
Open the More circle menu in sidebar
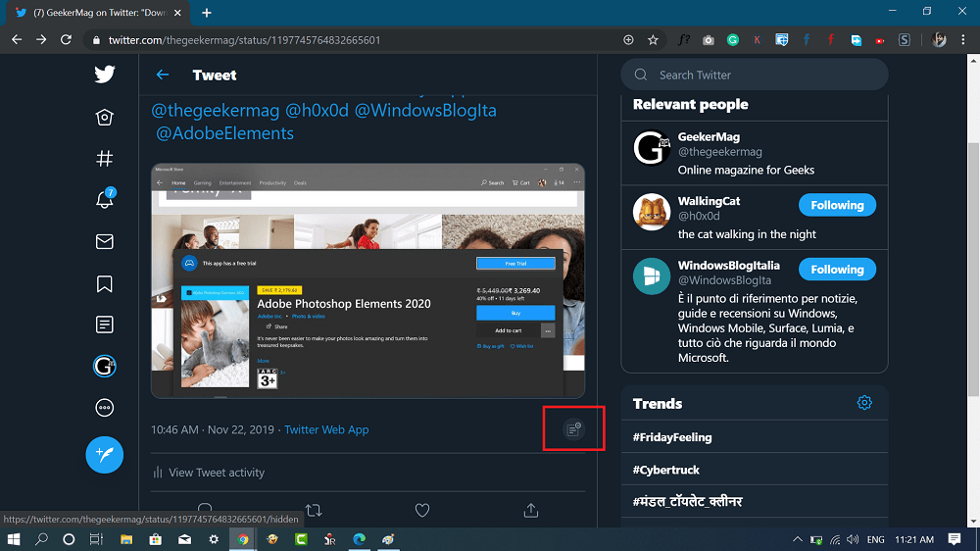click(x=105, y=408)
